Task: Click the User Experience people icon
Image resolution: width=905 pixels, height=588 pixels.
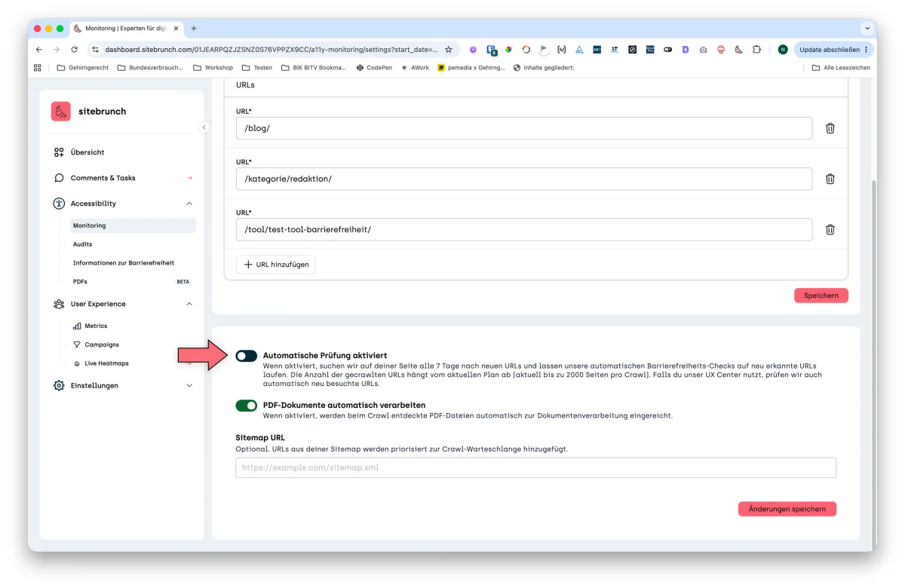Action: [x=59, y=304]
